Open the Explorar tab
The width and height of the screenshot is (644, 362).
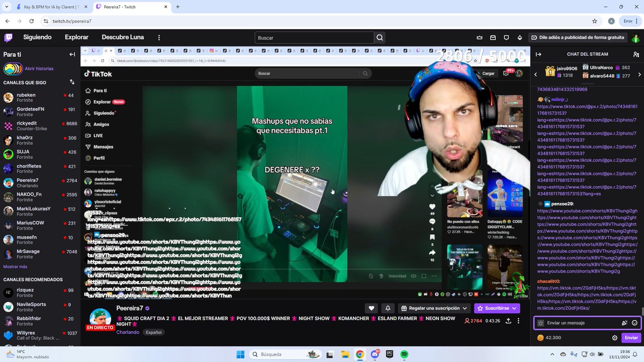tap(77, 38)
